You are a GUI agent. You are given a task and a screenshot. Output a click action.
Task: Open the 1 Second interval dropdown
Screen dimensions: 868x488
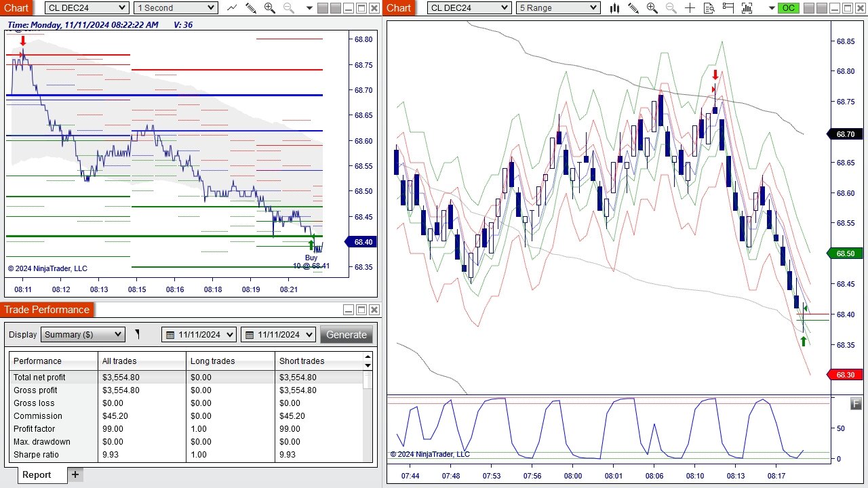click(x=175, y=7)
